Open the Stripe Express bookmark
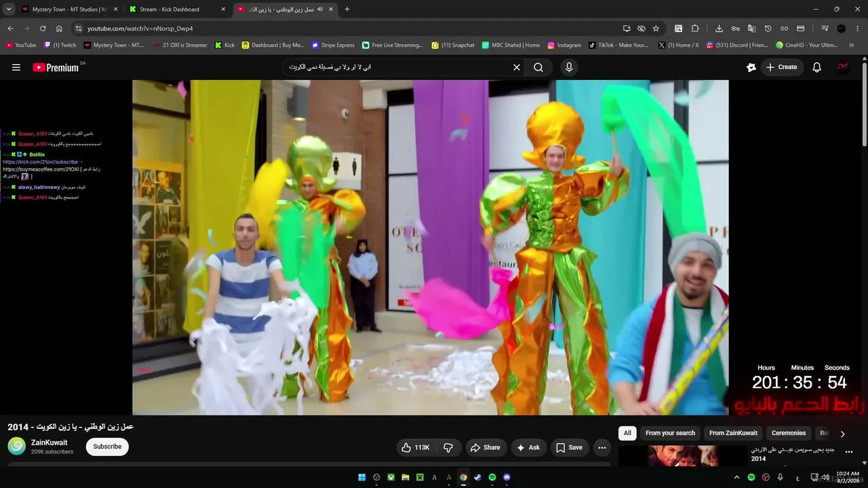Viewport: 868px width, 488px height. [x=333, y=45]
